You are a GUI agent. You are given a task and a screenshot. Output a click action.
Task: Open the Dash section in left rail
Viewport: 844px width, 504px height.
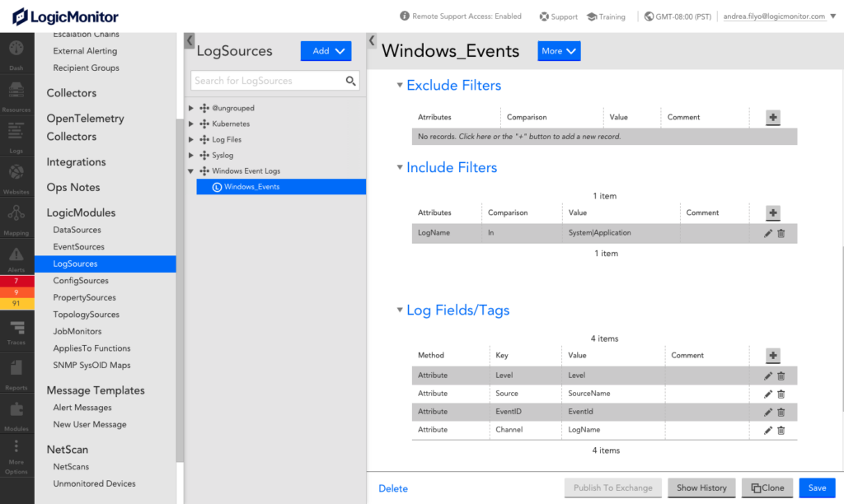coord(16,54)
